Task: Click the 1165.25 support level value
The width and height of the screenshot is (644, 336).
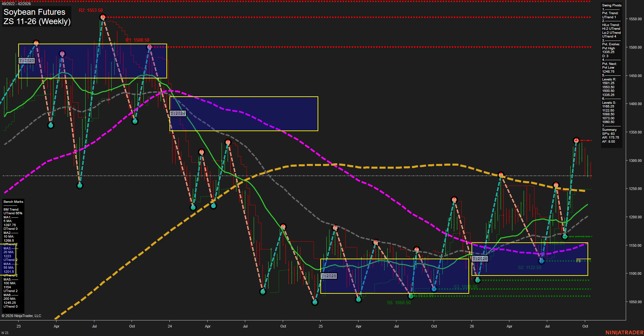Action: point(608,106)
